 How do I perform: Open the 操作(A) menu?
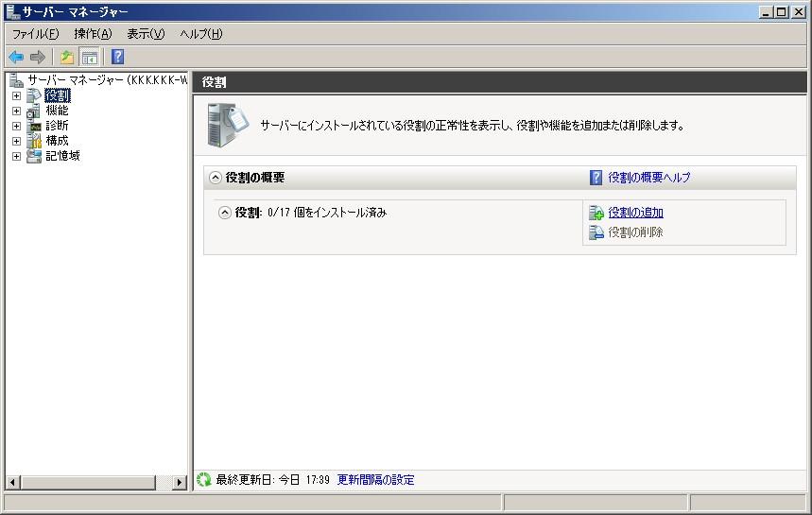pyautogui.click(x=93, y=34)
